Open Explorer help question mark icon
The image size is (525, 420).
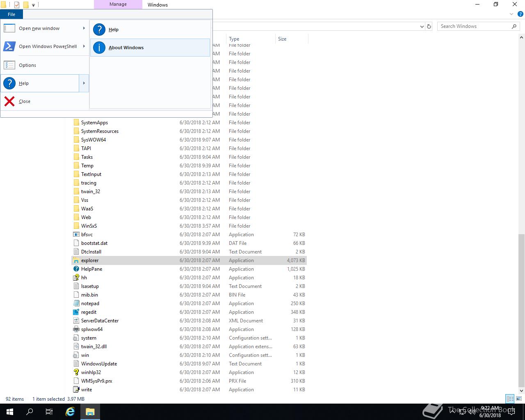tap(520, 14)
